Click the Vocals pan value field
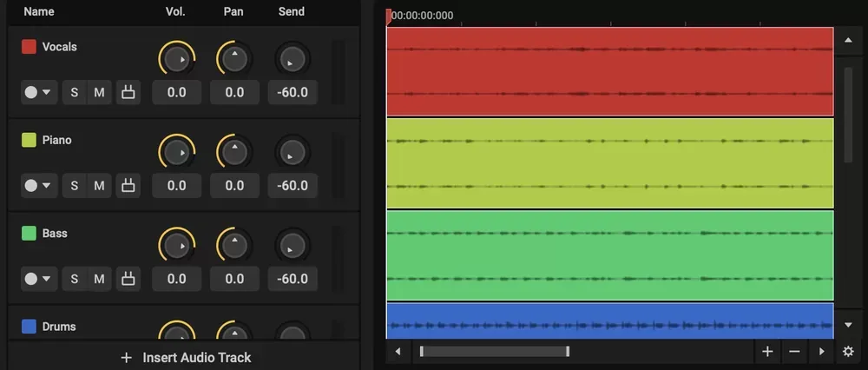This screenshot has height=370, width=868. [234, 92]
